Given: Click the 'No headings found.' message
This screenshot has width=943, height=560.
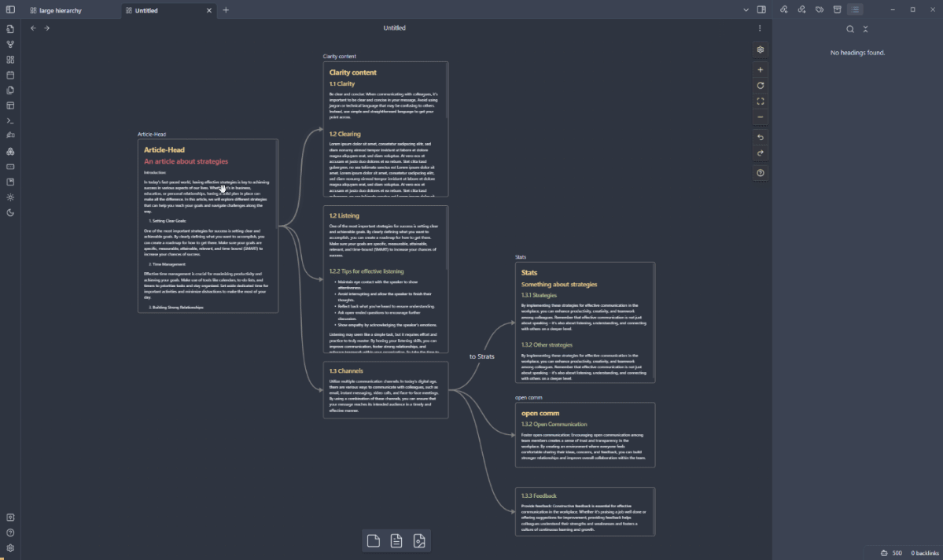Looking at the screenshot, I should click(857, 53).
